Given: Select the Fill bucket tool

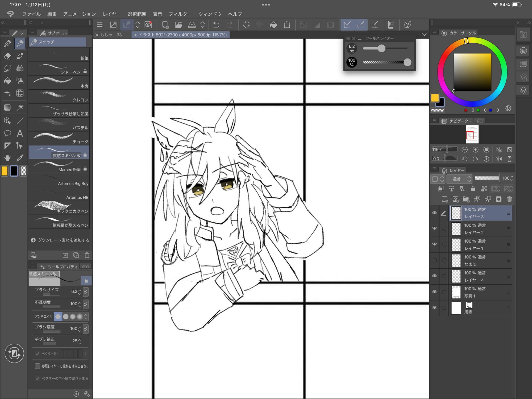Looking at the screenshot, I should point(7,80).
